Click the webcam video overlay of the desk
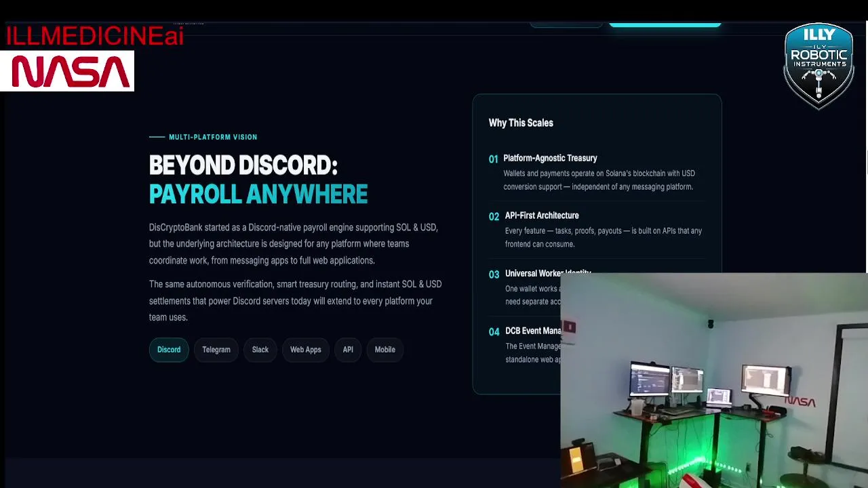Image resolution: width=868 pixels, height=488 pixels. click(714, 380)
